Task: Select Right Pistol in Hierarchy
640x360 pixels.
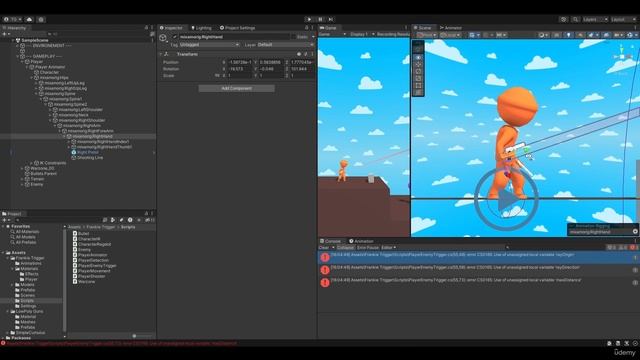Action: coord(88,152)
